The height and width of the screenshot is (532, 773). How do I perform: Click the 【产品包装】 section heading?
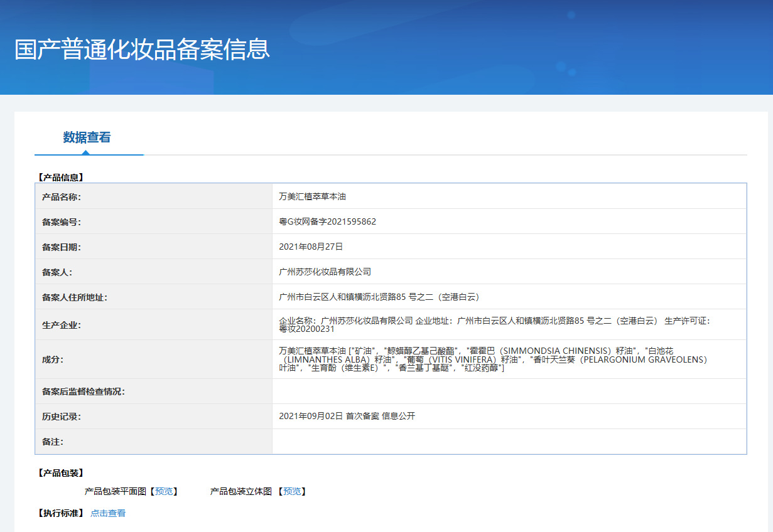60,472
